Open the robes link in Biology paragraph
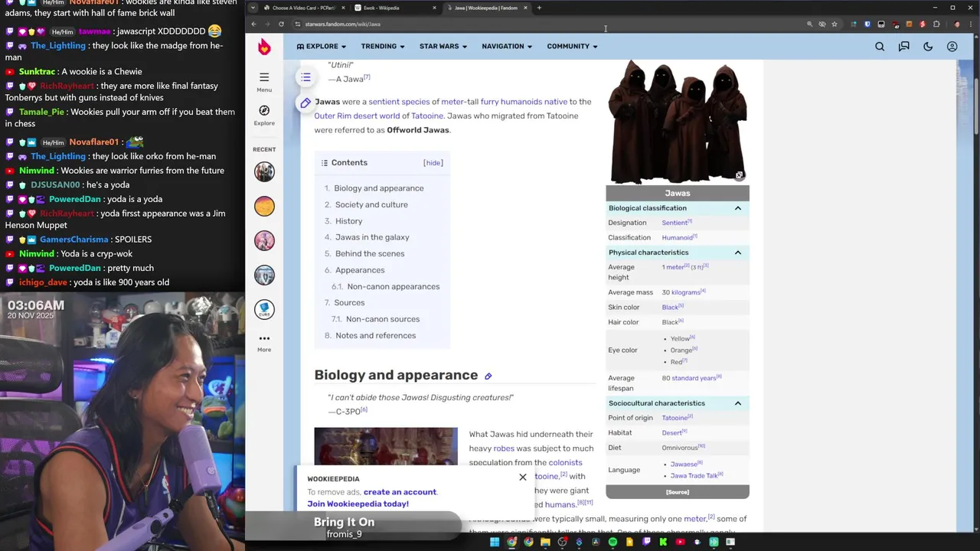This screenshot has height=551, width=980. click(x=504, y=448)
